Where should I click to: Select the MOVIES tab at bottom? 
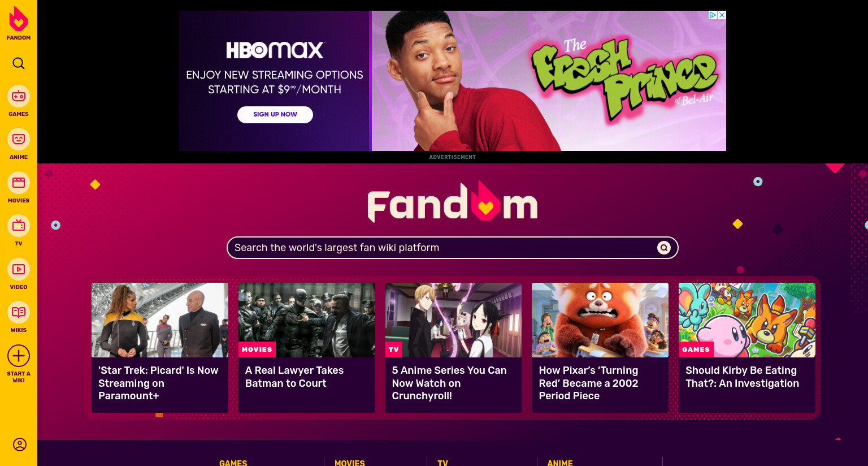coord(350,463)
